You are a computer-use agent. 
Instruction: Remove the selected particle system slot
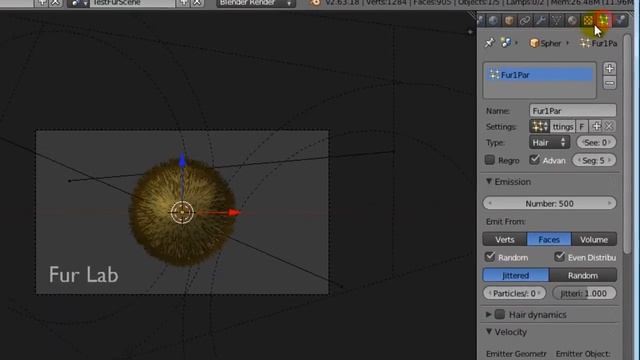[x=609, y=83]
